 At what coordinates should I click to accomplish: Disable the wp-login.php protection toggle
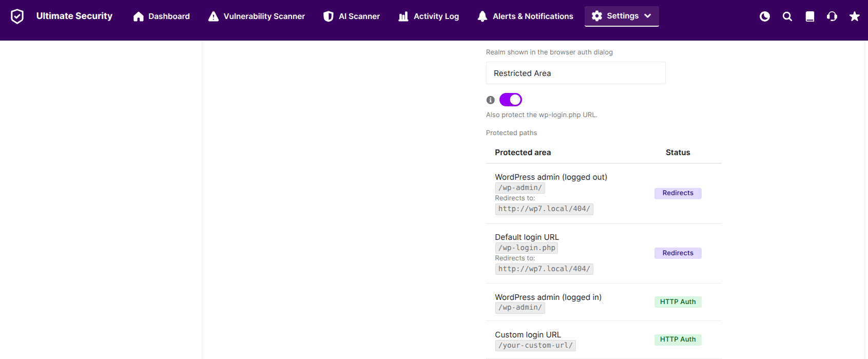point(511,100)
